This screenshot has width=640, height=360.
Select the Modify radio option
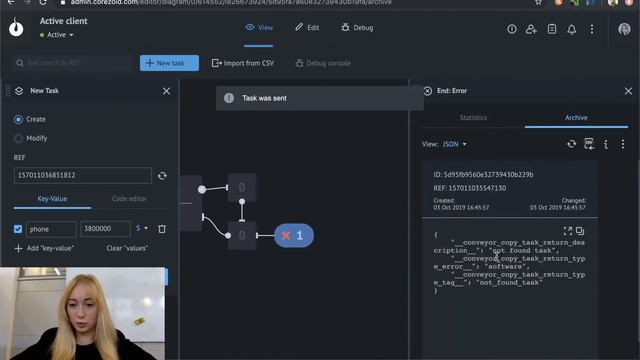click(x=18, y=138)
